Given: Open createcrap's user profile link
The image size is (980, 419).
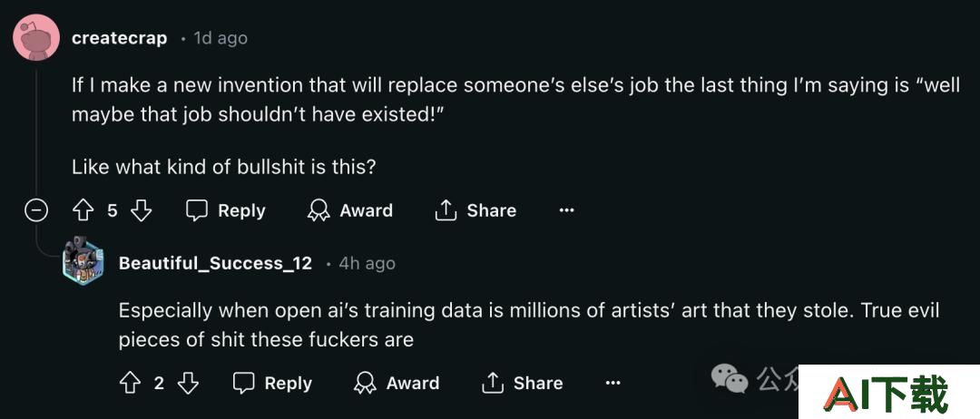Looking at the screenshot, I should coord(120,38).
